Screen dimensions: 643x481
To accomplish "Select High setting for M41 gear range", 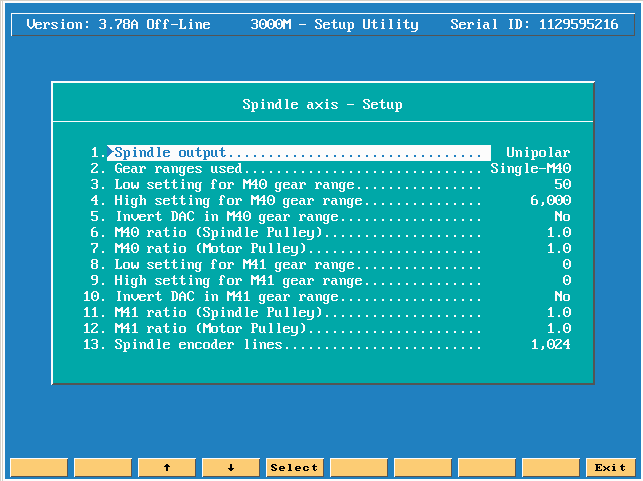I will click(327, 280).
